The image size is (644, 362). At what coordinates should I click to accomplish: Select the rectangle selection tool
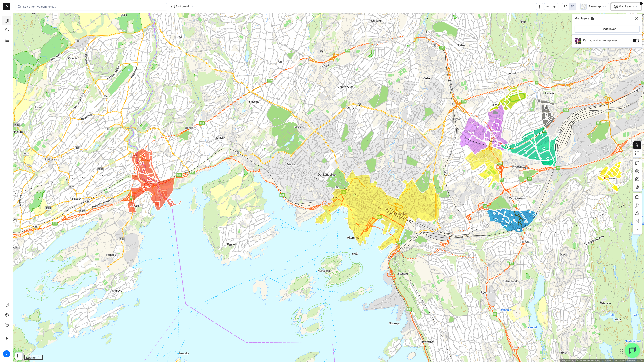tap(637, 153)
